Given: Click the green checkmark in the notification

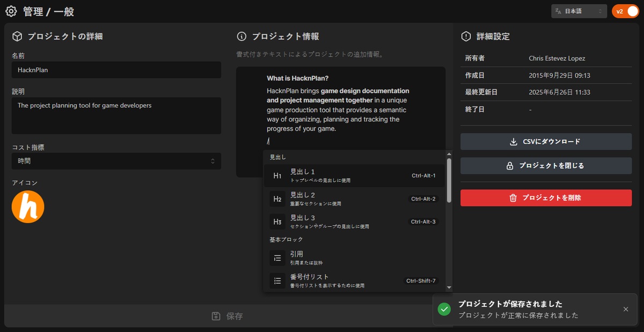Looking at the screenshot, I should (444, 309).
